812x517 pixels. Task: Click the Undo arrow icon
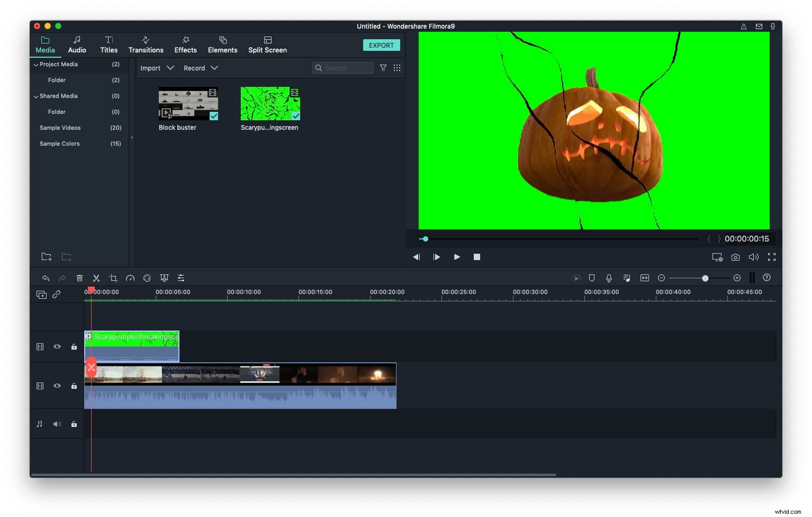point(46,278)
